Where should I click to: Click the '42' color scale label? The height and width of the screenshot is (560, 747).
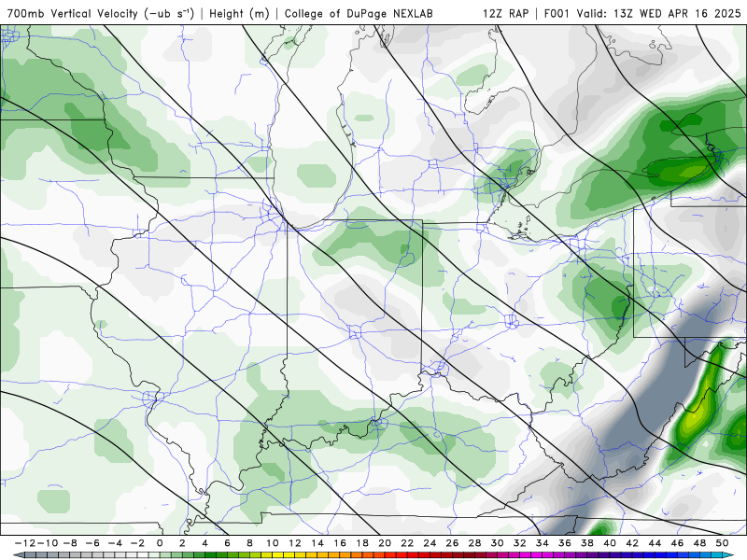point(632,543)
